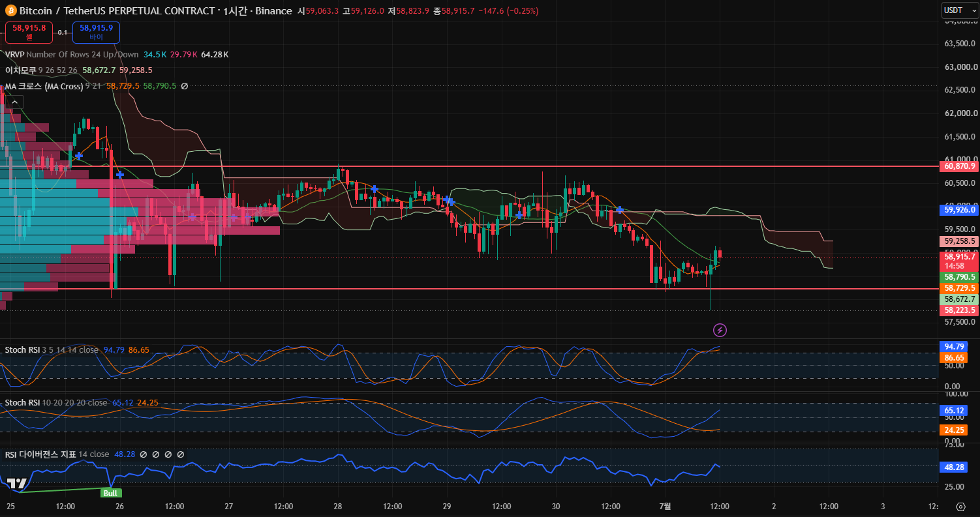Click the hidden-plot symbol beside MA Cross values
The height and width of the screenshot is (517, 980).
click(184, 86)
